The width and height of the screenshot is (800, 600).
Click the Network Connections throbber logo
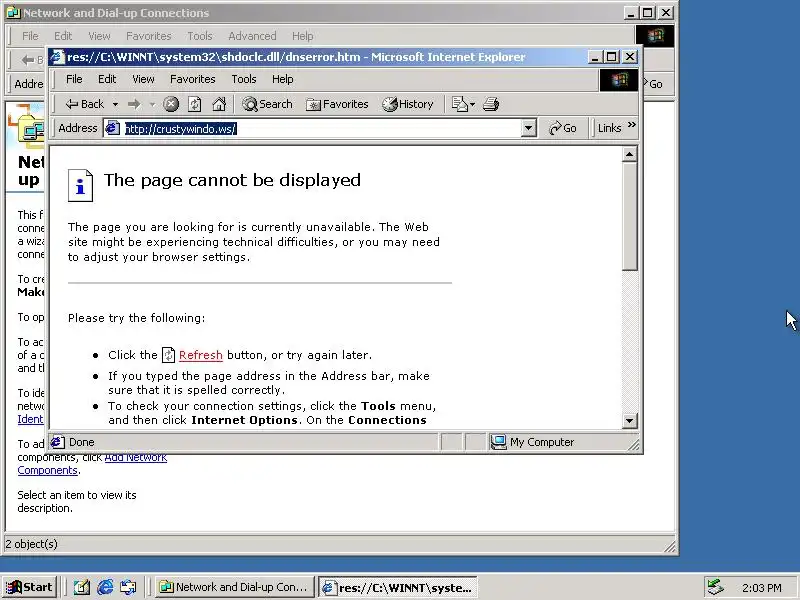[x=655, y=36]
